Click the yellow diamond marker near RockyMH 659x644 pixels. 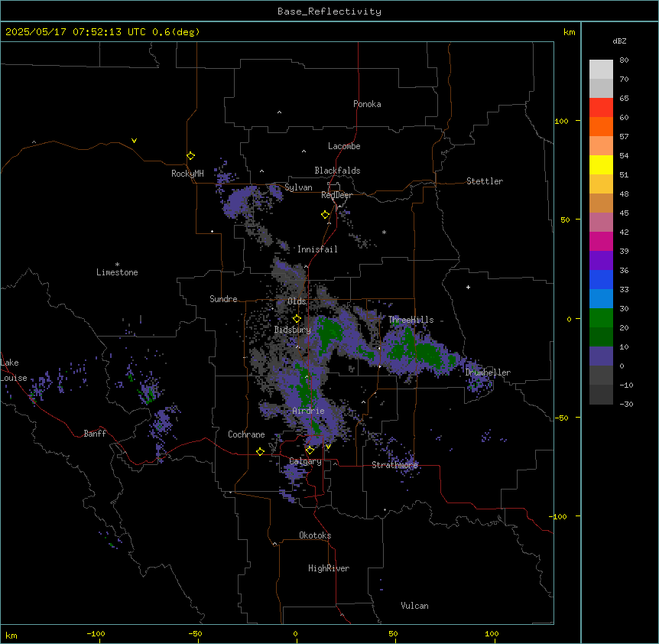[x=191, y=155]
